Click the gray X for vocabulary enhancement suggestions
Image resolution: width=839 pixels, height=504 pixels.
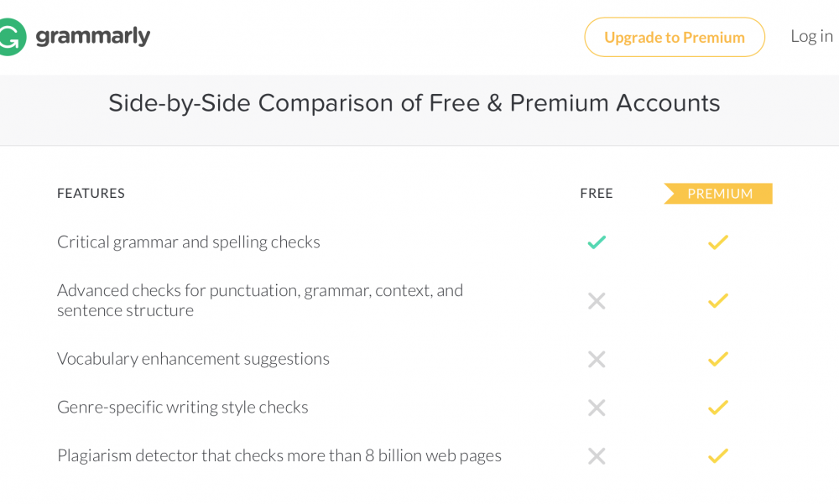pyautogui.click(x=597, y=359)
